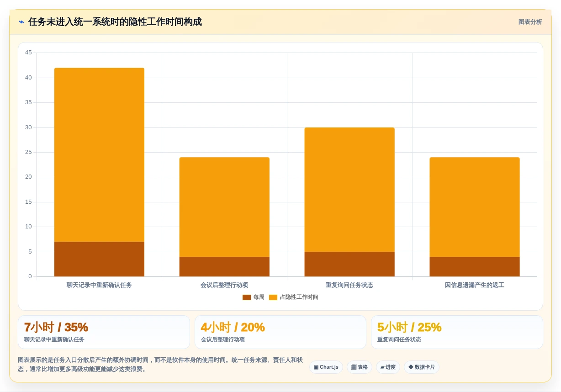
Task: Click the description paragraph starting 图表展示的是
Action: [160, 365]
